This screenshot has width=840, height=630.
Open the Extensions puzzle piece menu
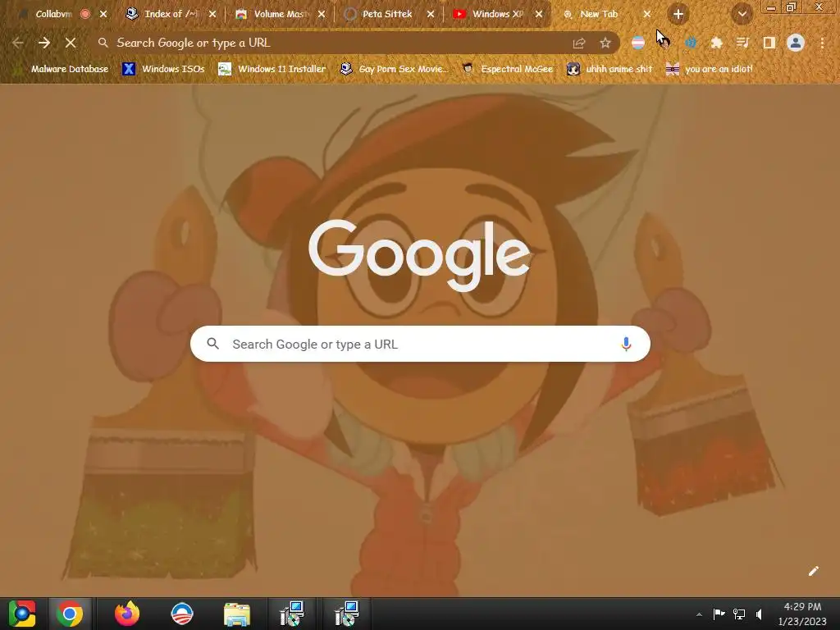point(716,43)
